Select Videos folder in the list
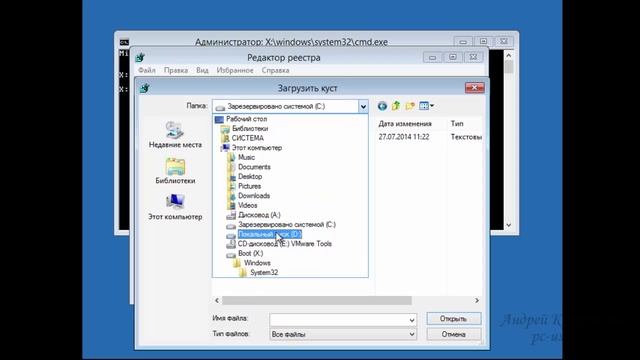Viewport: 640px width, 360px height. 247,205
